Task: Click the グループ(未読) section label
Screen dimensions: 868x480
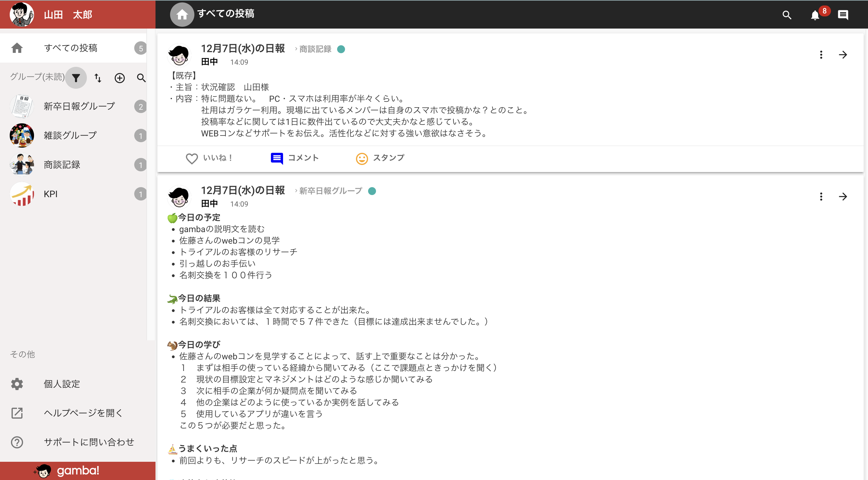Action: 37,77
